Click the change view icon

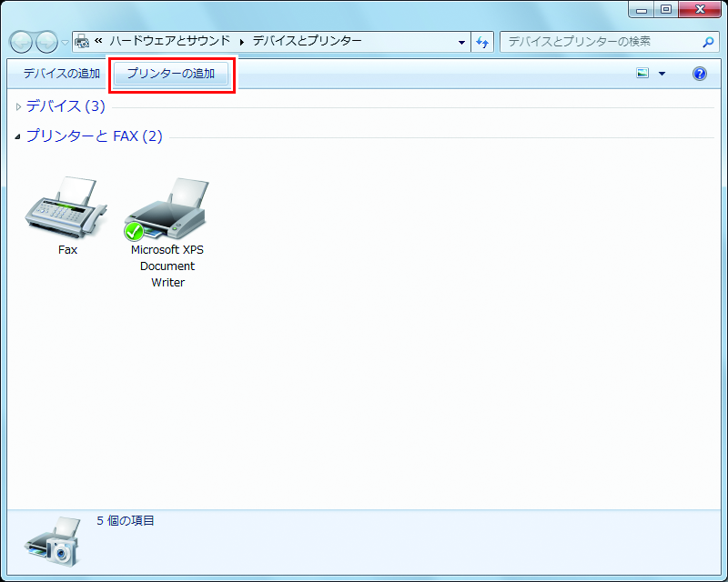[x=643, y=74]
